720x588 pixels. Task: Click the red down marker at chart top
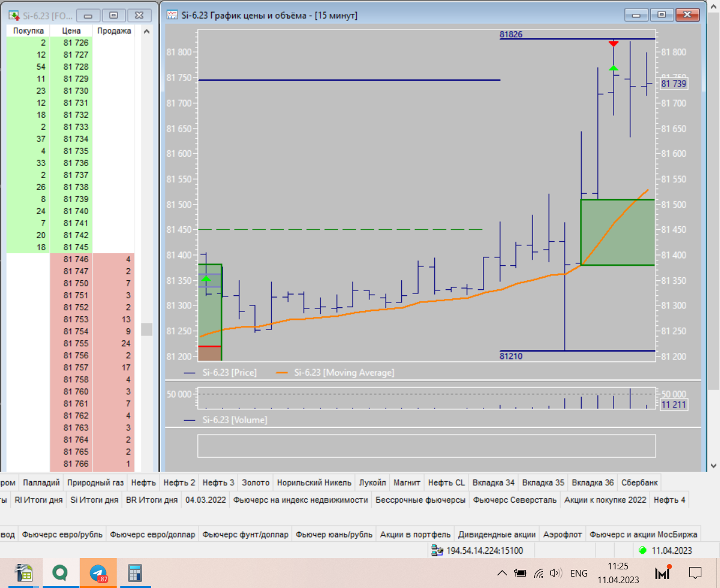coord(614,44)
